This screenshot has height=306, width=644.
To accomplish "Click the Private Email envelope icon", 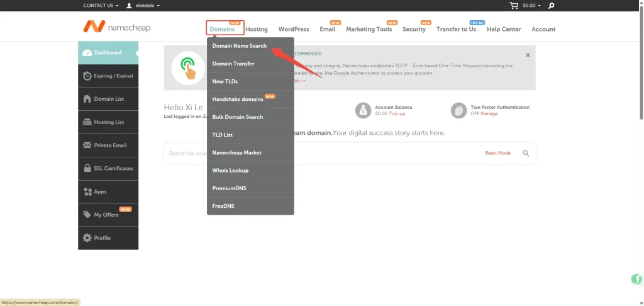I will [87, 145].
